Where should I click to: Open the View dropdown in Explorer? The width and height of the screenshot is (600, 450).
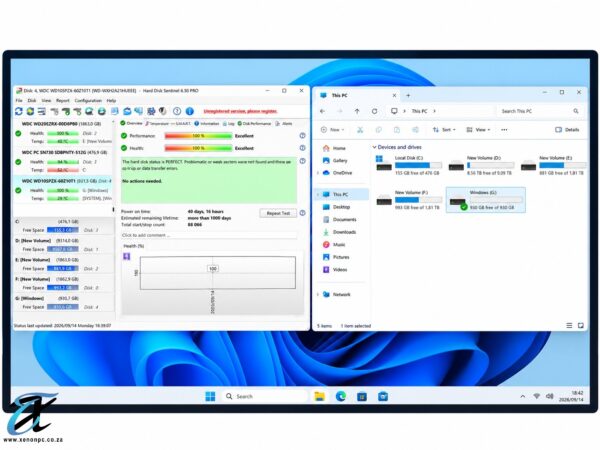[x=478, y=130]
